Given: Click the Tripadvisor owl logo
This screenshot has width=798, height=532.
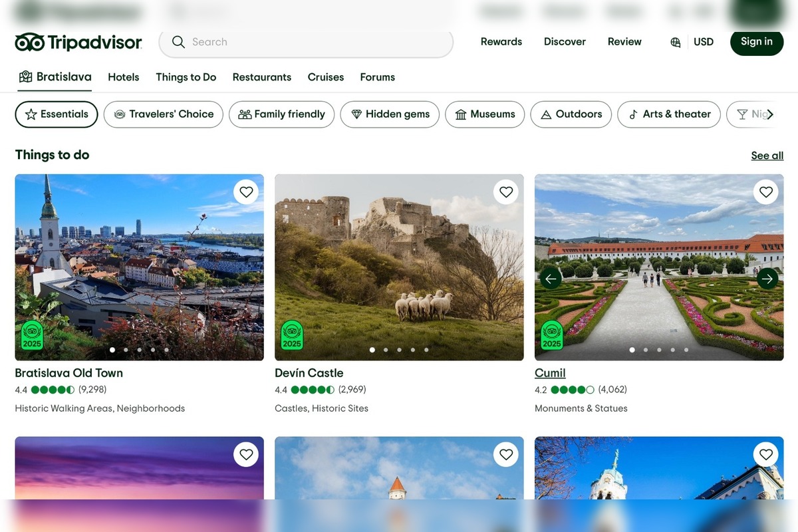Looking at the screenshot, I should (29, 43).
